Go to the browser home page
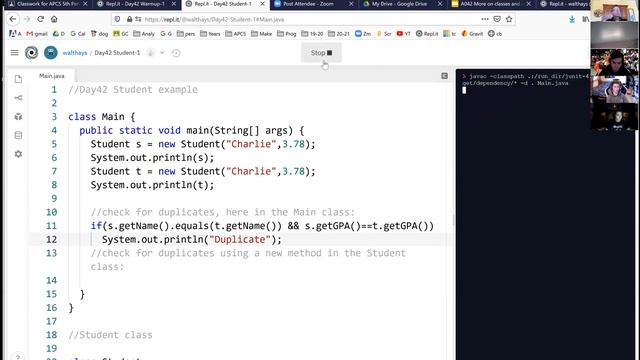 tap(54, 19)
